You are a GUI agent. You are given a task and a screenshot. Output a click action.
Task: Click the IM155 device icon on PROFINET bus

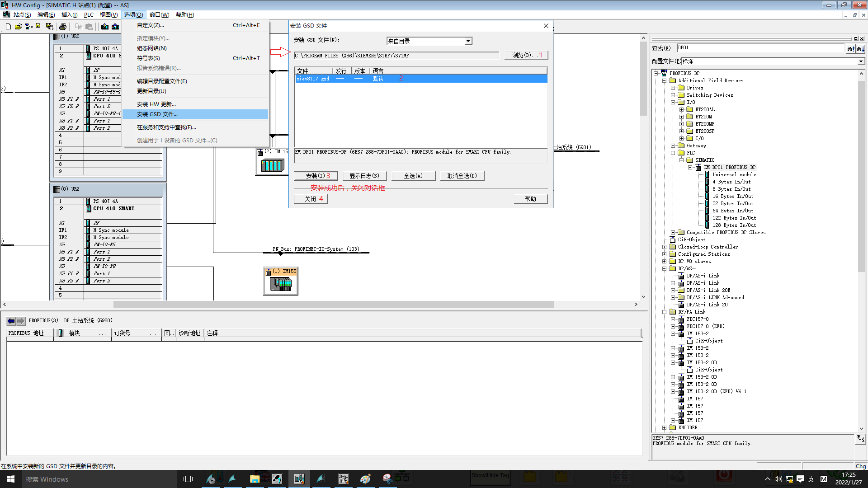[x=281, y=283]
